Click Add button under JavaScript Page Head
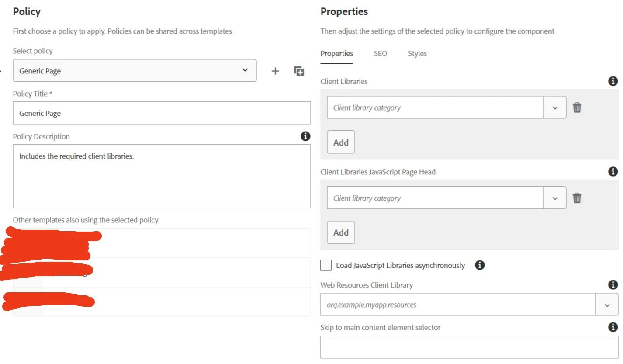 pos(341,232)
